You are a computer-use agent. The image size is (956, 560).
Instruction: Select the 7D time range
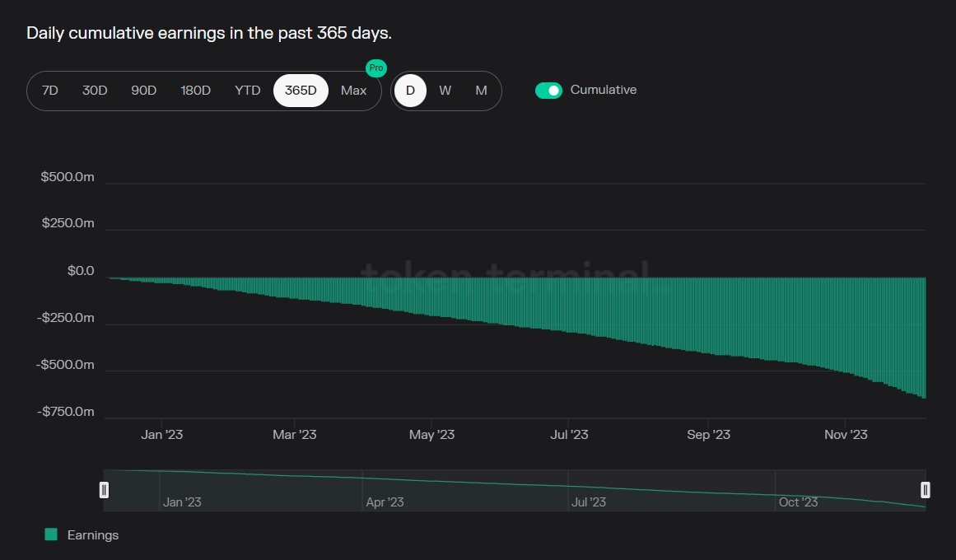coord(49,91)
